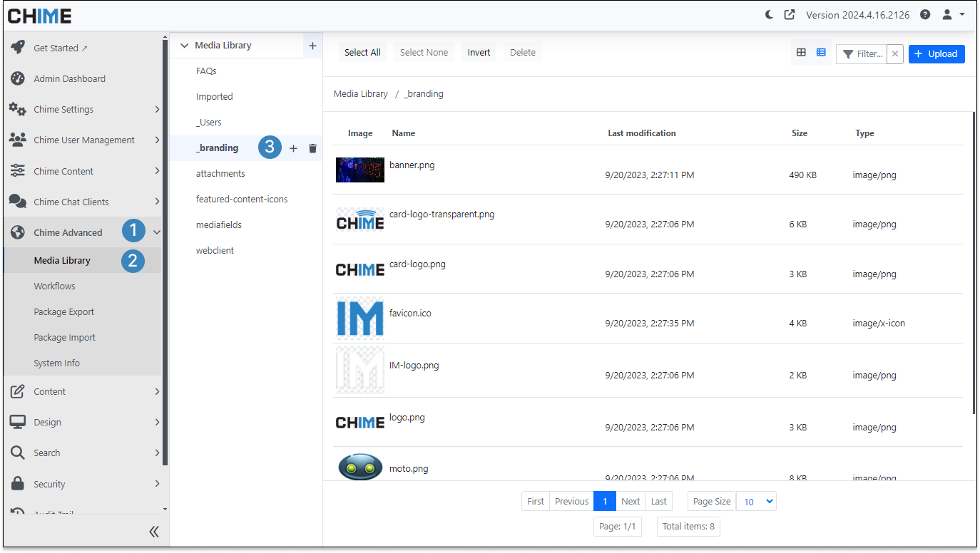Click the Upload button
980x553 pixels.
point(936,53)
